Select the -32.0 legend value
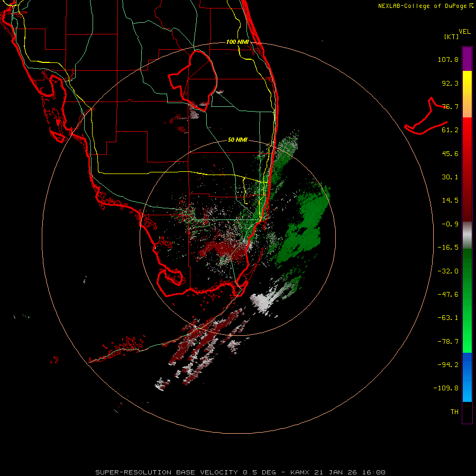This screenshot has width=476, height=476. tap(448, 271)
